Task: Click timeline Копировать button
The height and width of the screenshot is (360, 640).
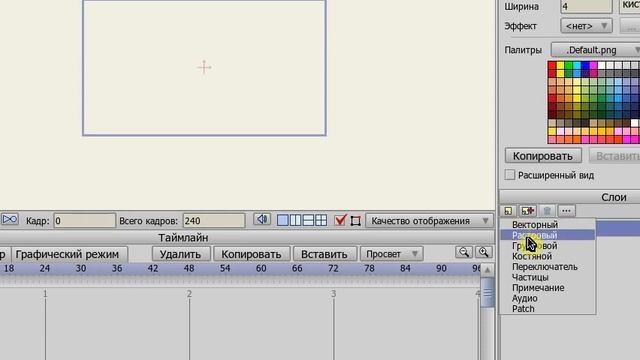Action: point(251,254)
